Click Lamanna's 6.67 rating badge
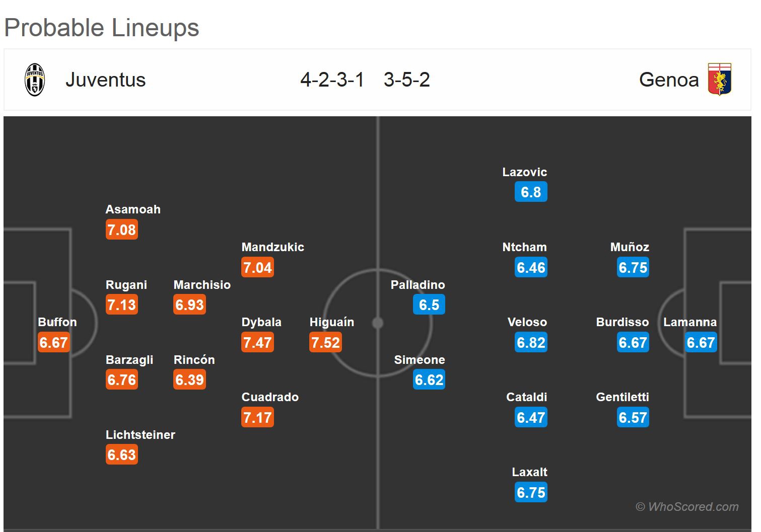The width and height of the screenshot is (761, 532). (701, 343)
